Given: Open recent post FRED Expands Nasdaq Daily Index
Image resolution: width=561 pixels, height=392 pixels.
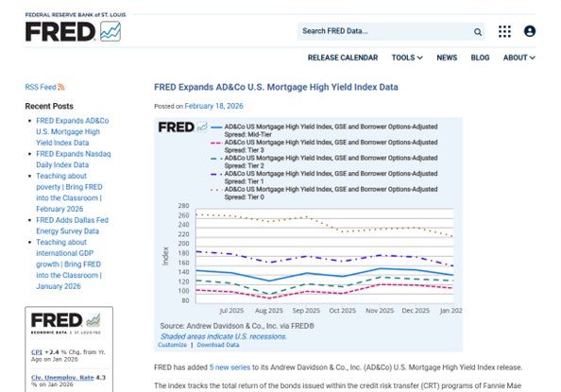Looking at the screenshot, I should click(x=74, y=160).
